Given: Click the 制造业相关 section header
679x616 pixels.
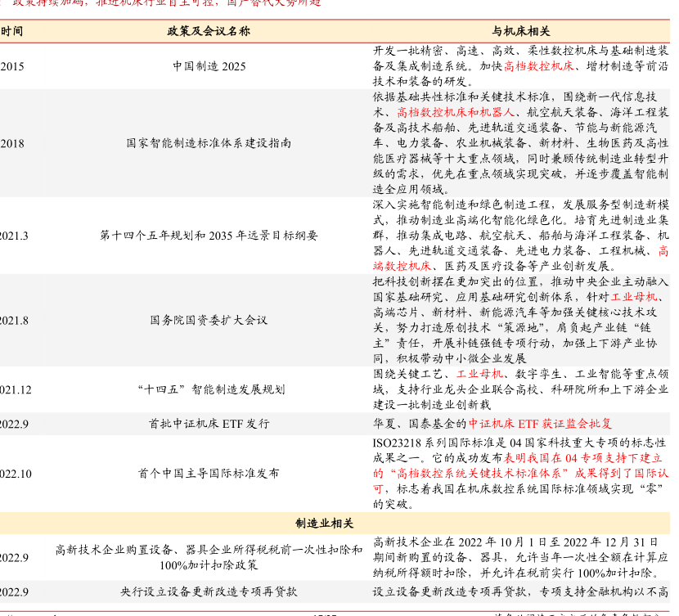Looking at the screenshot, I should (x=324, y=524).
